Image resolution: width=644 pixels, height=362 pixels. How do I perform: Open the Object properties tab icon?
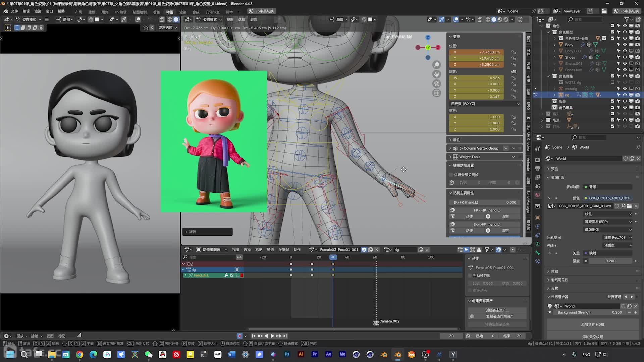(538, 218)
